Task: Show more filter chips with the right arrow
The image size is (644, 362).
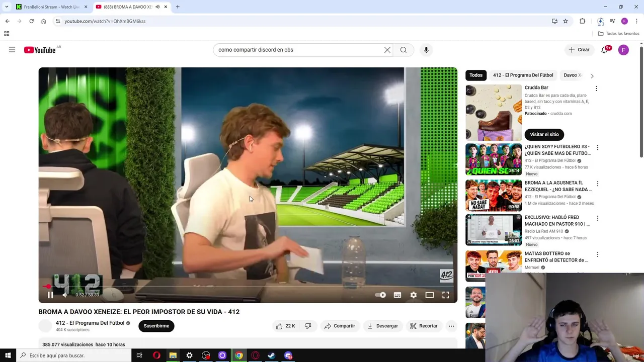Action: [x=592, y=75]
